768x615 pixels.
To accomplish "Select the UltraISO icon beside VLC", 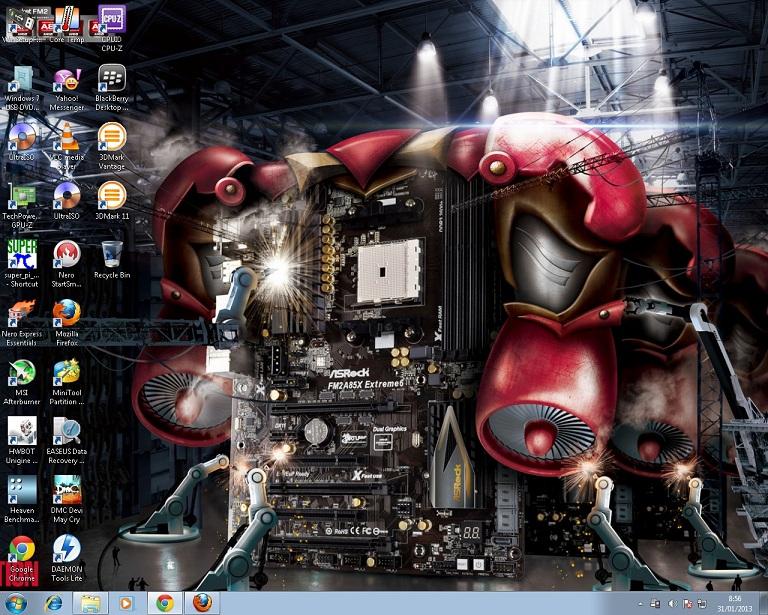I will tap(22, 142).
